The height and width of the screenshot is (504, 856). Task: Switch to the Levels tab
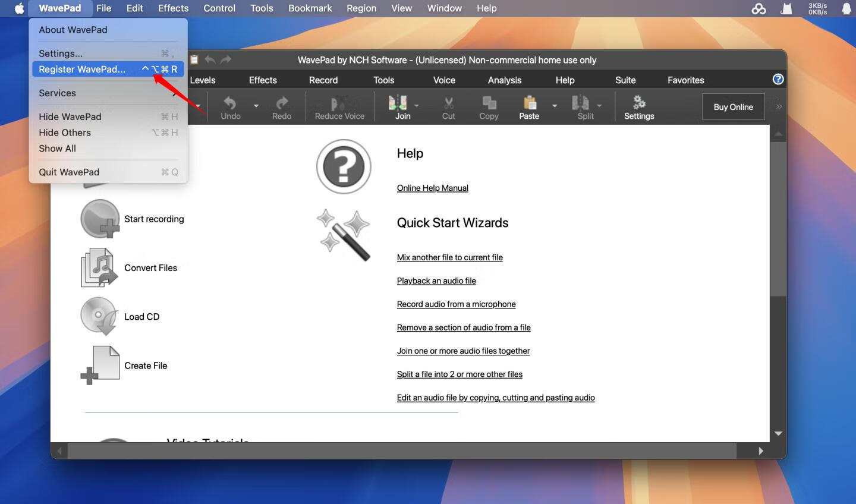point(202,80)
